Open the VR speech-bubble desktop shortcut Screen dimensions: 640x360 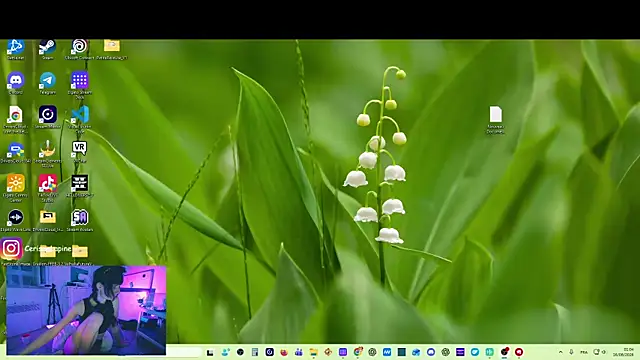(80, 152)
